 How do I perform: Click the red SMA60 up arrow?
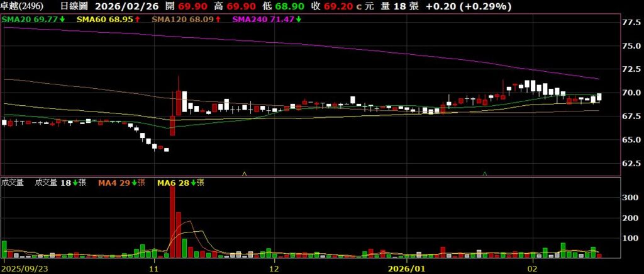coord(136,20)
